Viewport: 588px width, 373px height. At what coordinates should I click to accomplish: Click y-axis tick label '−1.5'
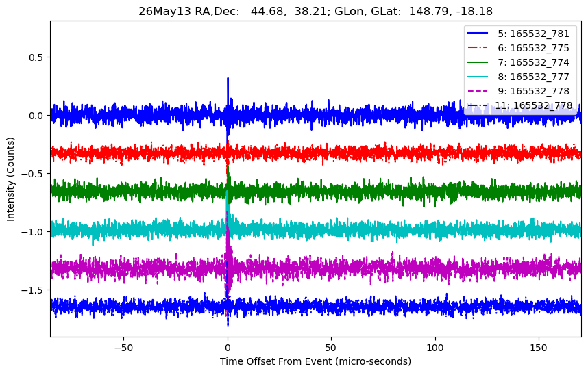(x=33, y=290)
